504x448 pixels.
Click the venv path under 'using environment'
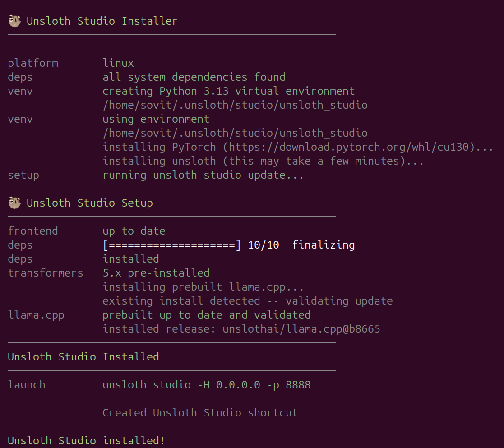click(235, 133)
